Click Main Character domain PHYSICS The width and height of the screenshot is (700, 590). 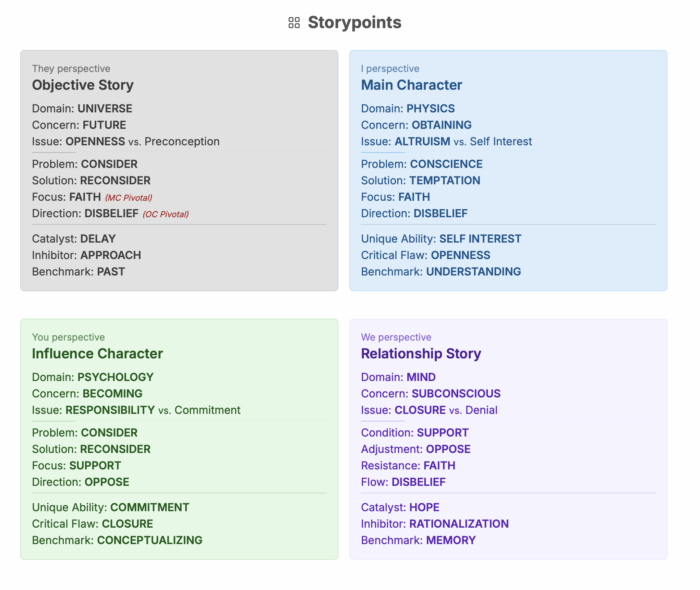[x=430, y=109]
